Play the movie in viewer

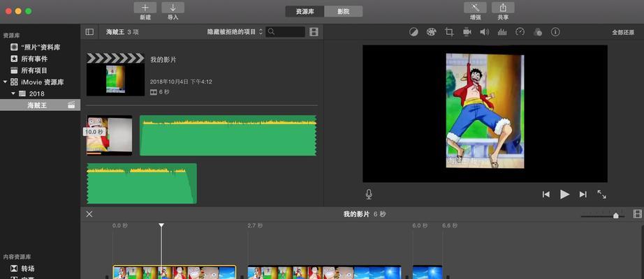point(565,195)
